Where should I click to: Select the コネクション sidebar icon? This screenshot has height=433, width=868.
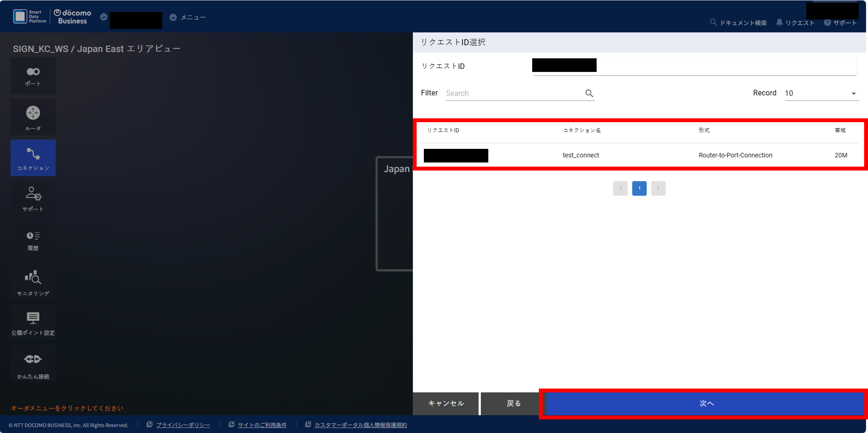[x=33, y=158]
